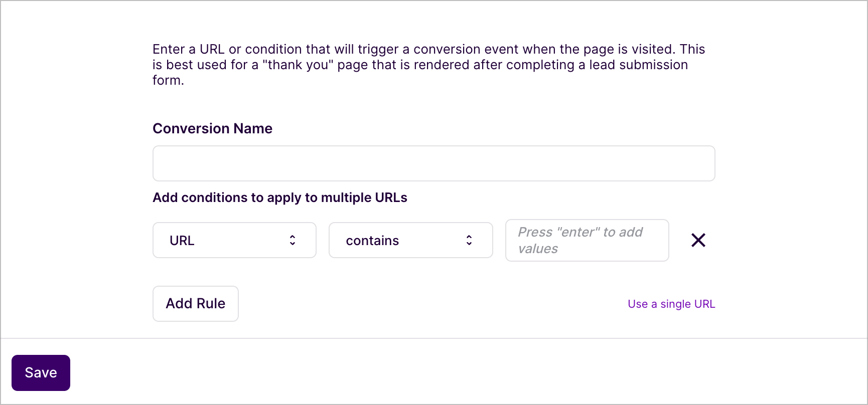Screen dimensions: 868x405
Task: Click the "Conversion Name" field label
Action: [x=212, y=128]
